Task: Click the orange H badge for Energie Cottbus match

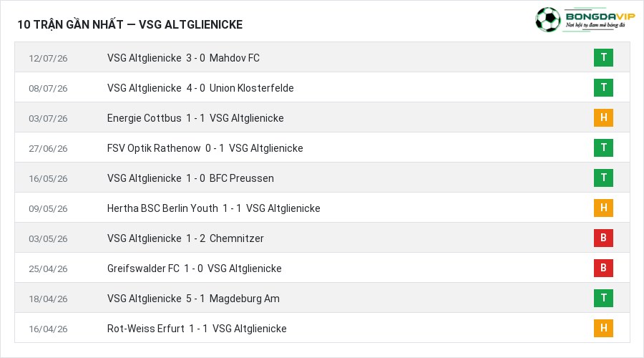Action: pos(603,117)
